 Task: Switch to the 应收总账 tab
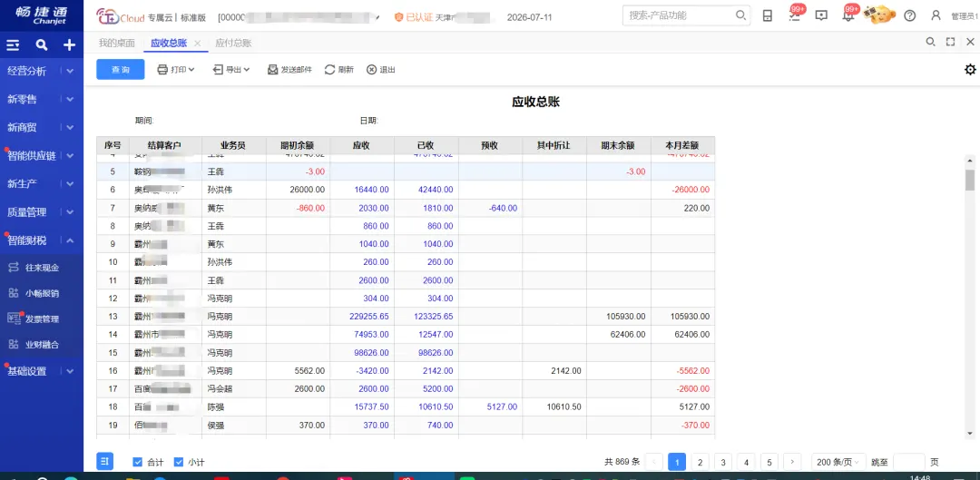[169, 44]
